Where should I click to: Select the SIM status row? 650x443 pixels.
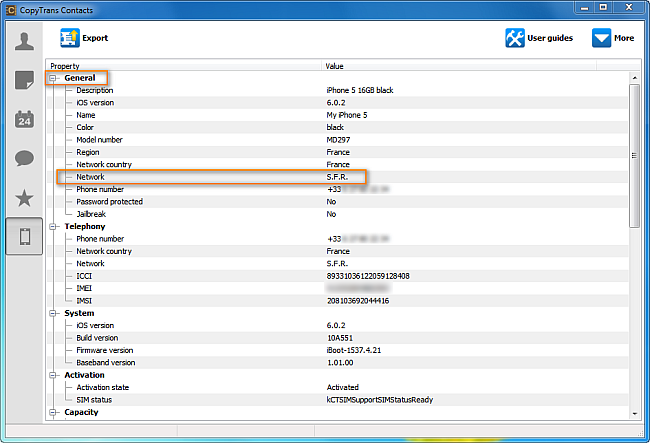[x=338, y=400]
